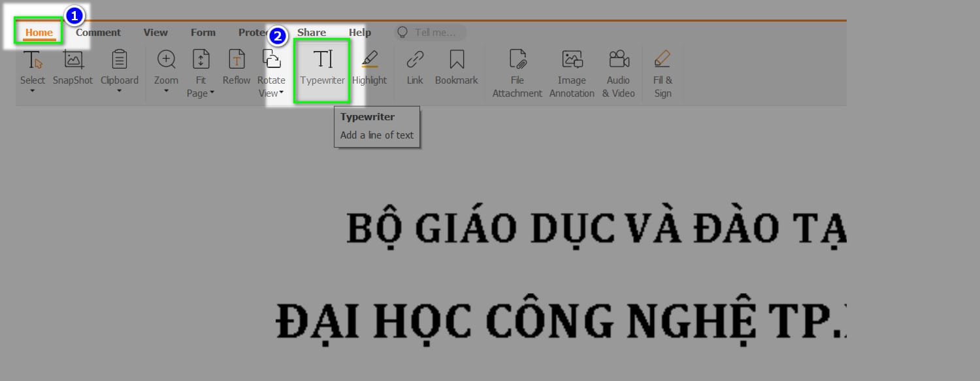Insert a Link with the Link tool
This screenshot has height=381, width=980.
(x=415, y=67)
